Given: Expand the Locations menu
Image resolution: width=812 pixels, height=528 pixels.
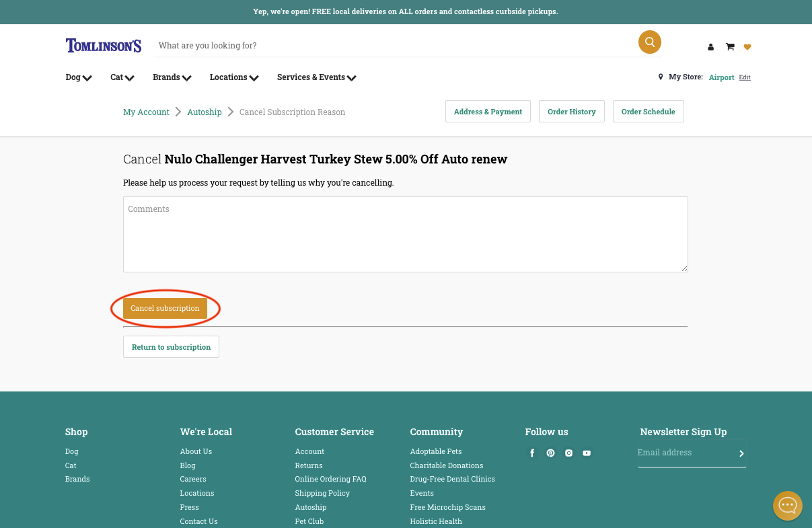Looking at the screenshot, I should point(234,77).
